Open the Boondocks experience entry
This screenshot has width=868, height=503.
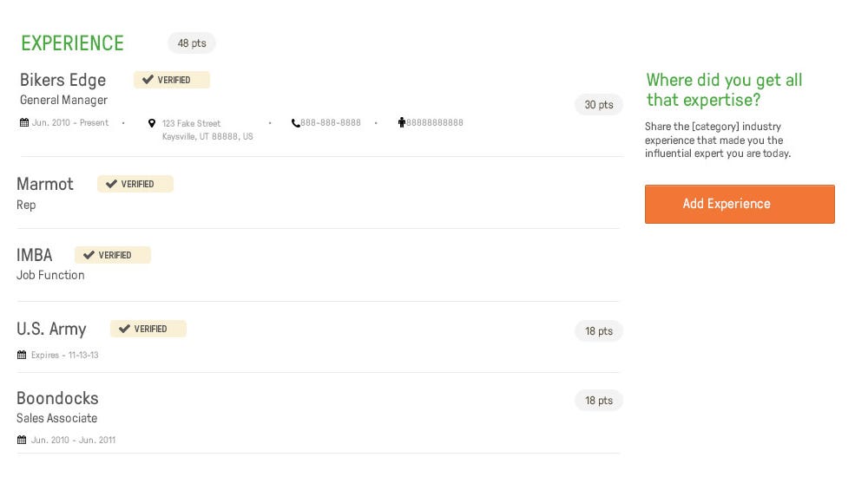(x=57, y=398)
